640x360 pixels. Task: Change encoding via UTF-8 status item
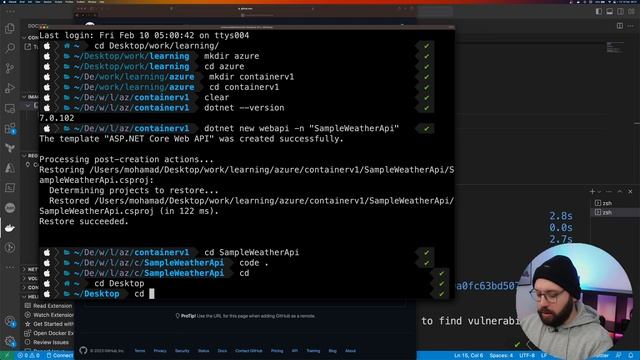527,356
